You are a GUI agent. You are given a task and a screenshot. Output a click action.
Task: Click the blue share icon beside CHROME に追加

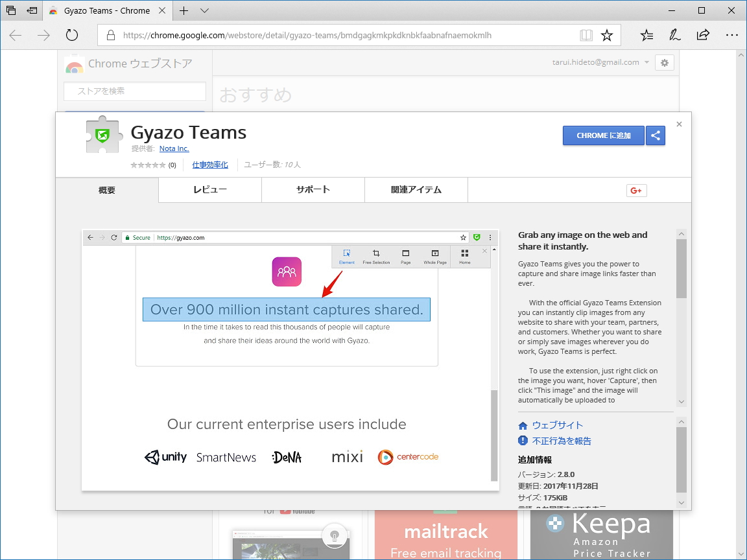point(655,135)
